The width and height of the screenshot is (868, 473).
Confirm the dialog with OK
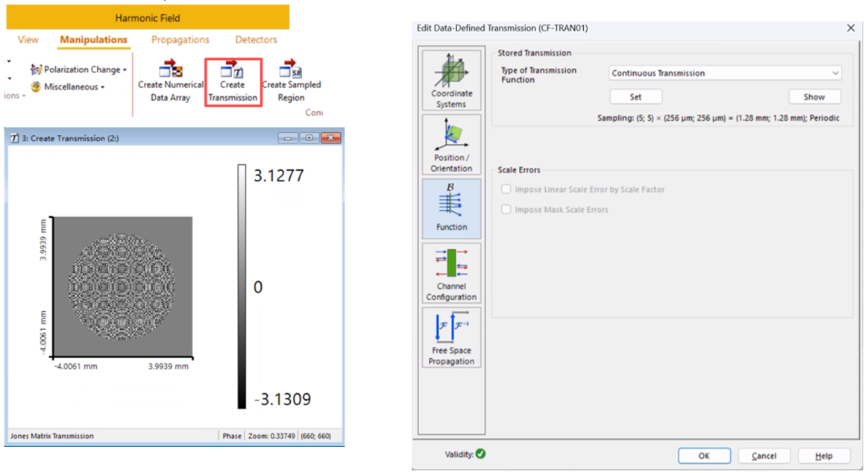tap(703, 456)
